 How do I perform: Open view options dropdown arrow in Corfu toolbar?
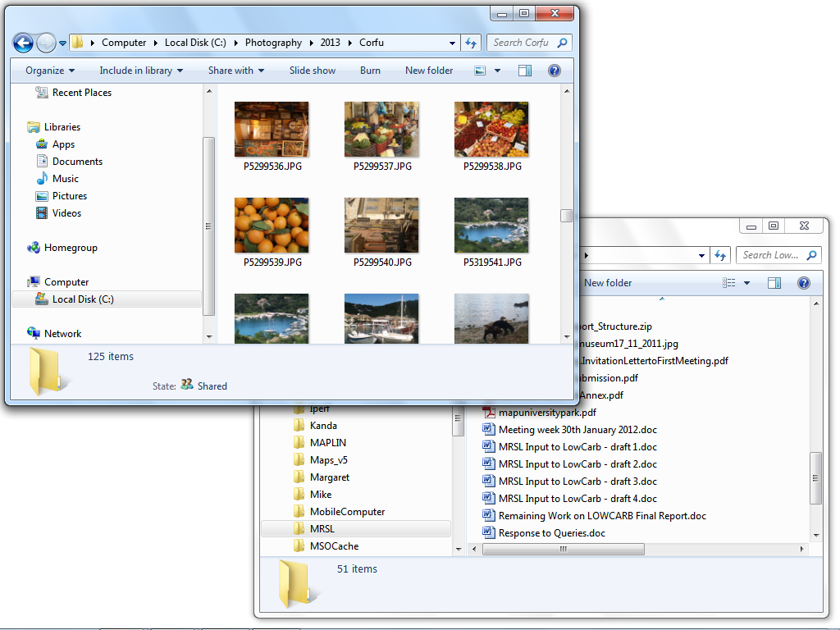pos(497,71)
